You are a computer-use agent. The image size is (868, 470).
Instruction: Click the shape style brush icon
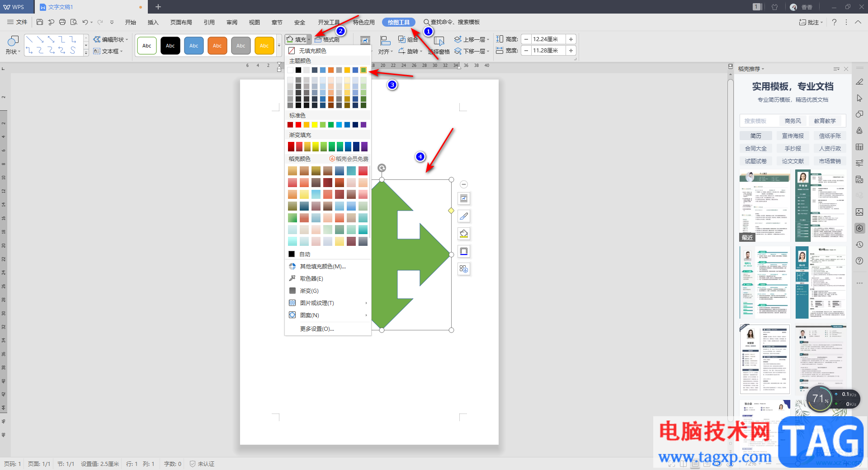464,216
